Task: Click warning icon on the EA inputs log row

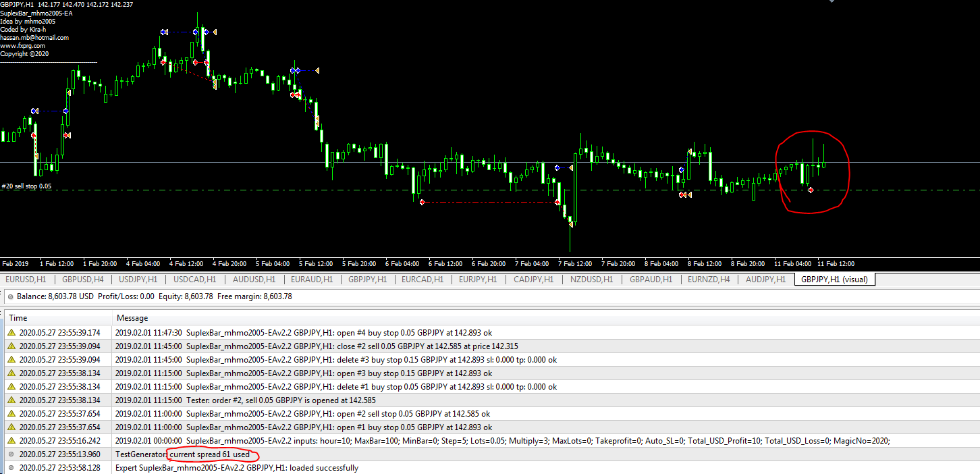Action: (x=11, y=441)
